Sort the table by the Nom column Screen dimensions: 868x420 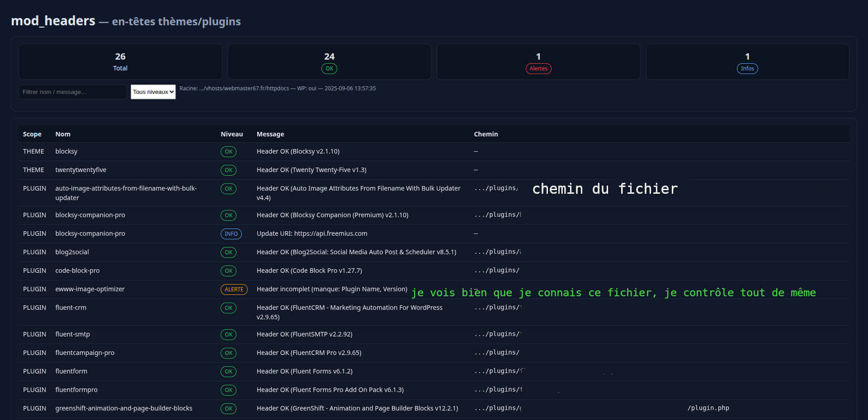tap(63, 134)
